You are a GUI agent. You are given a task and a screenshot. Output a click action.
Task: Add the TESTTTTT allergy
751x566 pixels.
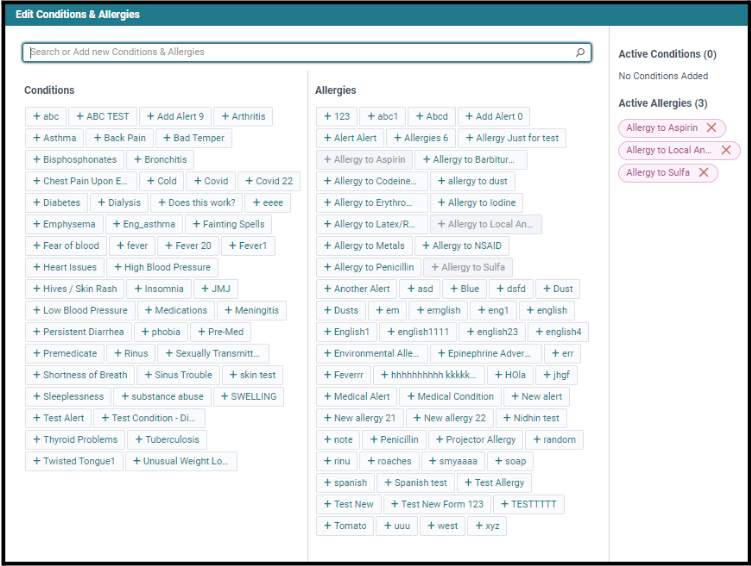pos(529,504)
